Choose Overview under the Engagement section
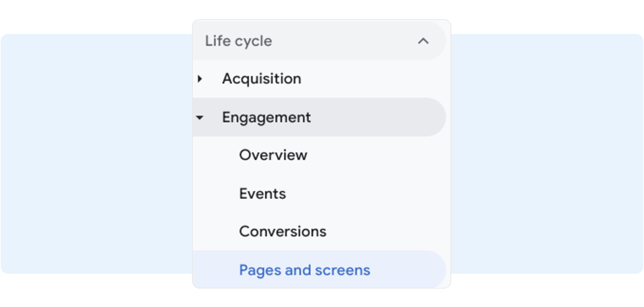The height and width of the screenshot is (307, 644). (x=273, y=155)
